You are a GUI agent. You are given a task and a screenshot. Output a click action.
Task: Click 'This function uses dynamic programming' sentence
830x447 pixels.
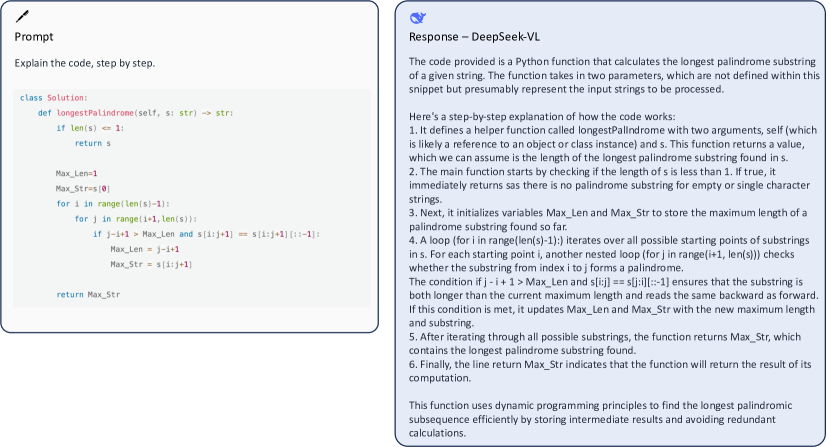(600, 419)
